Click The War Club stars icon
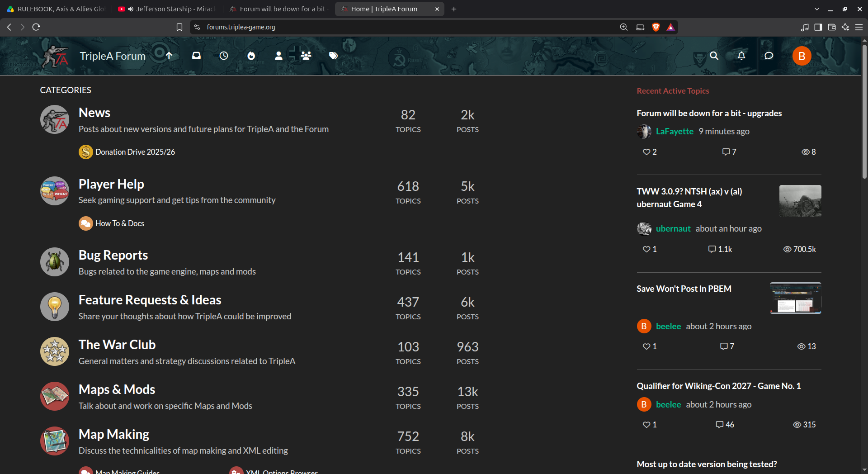868x474 pixels. click(55, 351)
